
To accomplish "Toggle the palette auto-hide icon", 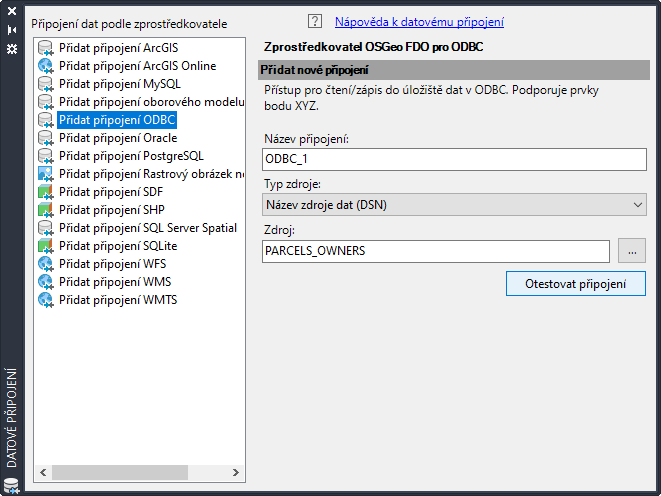I will tap(12, 31).
